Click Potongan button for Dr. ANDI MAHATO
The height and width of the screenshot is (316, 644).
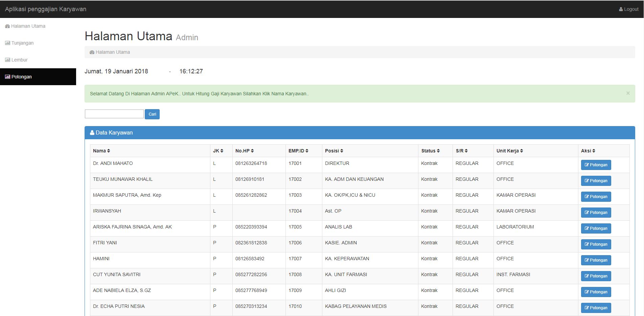[x=596, y=165]
